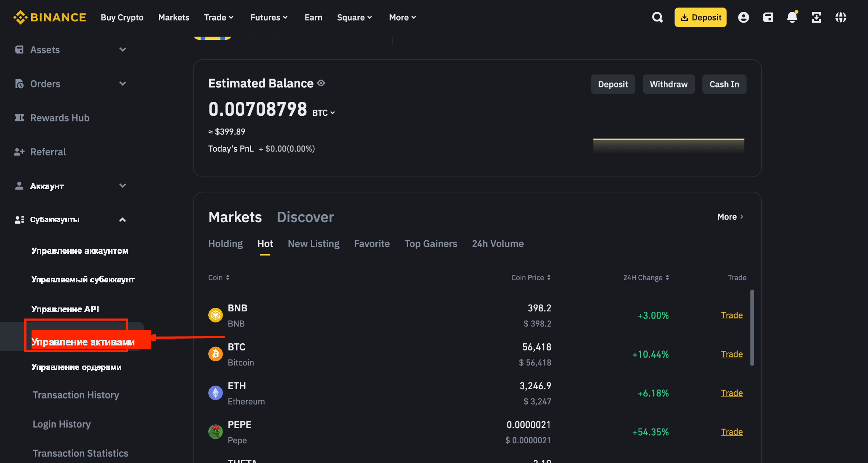Expand the Assets sidebar section

point(123,49)
